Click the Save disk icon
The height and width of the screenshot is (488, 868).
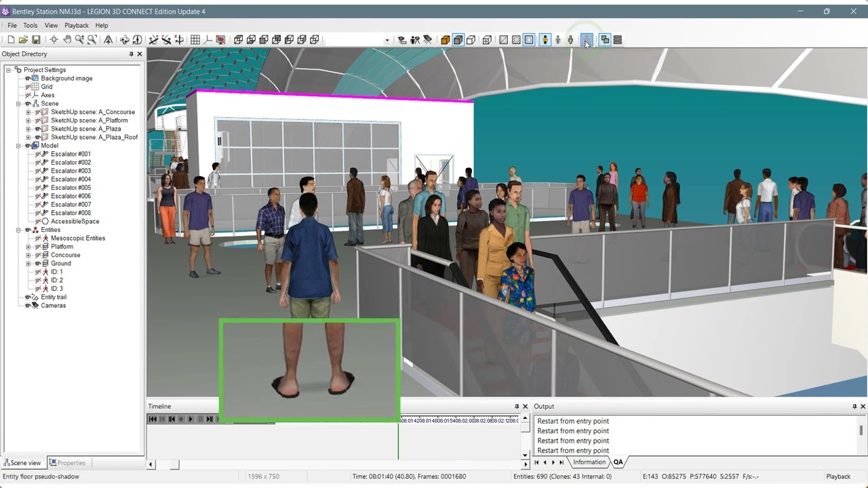pos(36,40)
